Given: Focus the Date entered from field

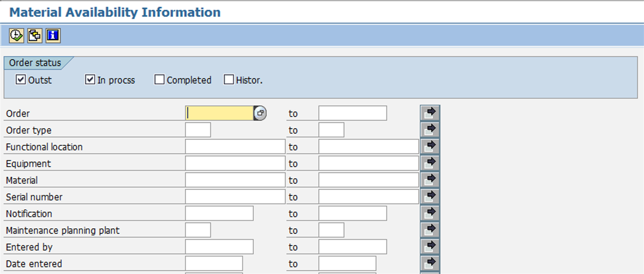Looking at the screenshot, I should (x=214, y=264).
